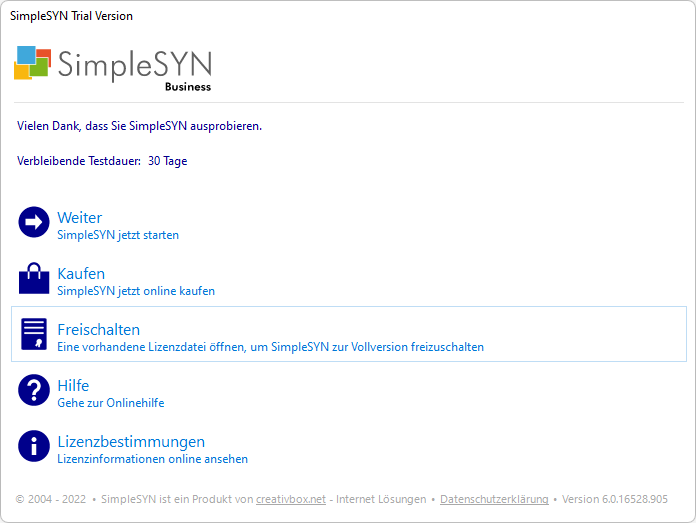The image size is (696, 523).
Task: Follow 'Gehe zur Onlinehilfe' text
Action: (x=111, y=403)
